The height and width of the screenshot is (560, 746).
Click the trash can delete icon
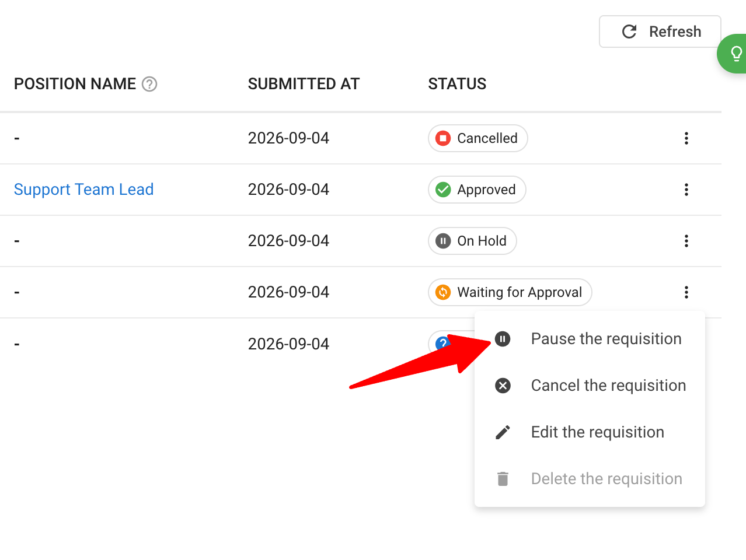click(x=503, y=479)
